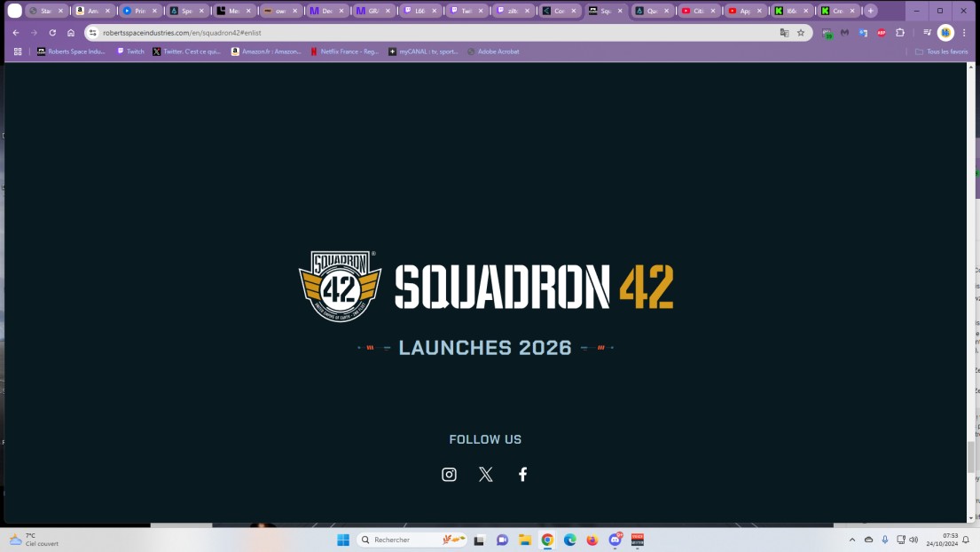This screenshot has width=980, height=552.
Task: Open the browser extensions puzzle menu
Action: 900,33
